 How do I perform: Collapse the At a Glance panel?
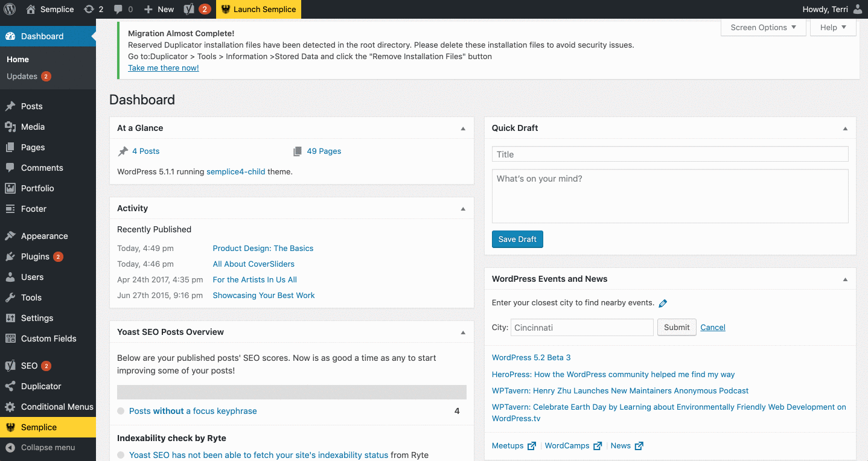[x=463, y=128]
